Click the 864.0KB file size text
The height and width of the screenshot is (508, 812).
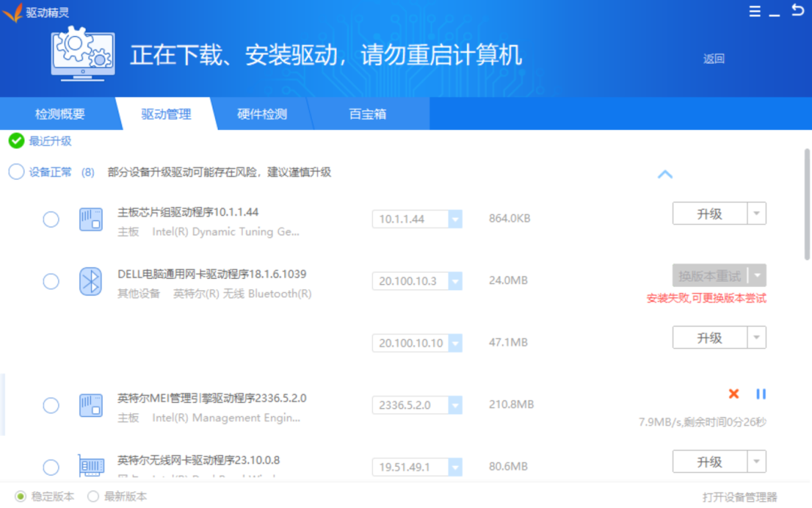(510, 219)
